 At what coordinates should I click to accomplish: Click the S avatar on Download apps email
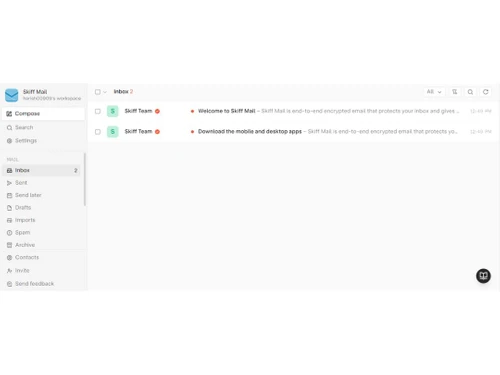tap(113, 132)
